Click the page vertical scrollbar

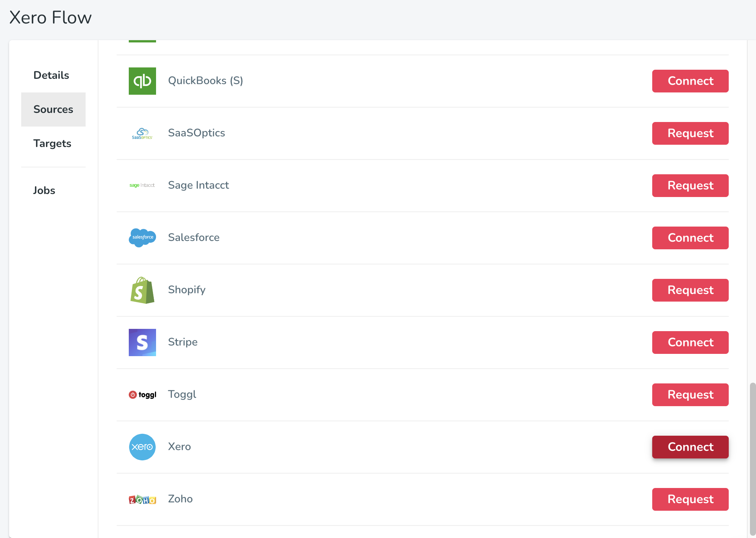[753, 459]
